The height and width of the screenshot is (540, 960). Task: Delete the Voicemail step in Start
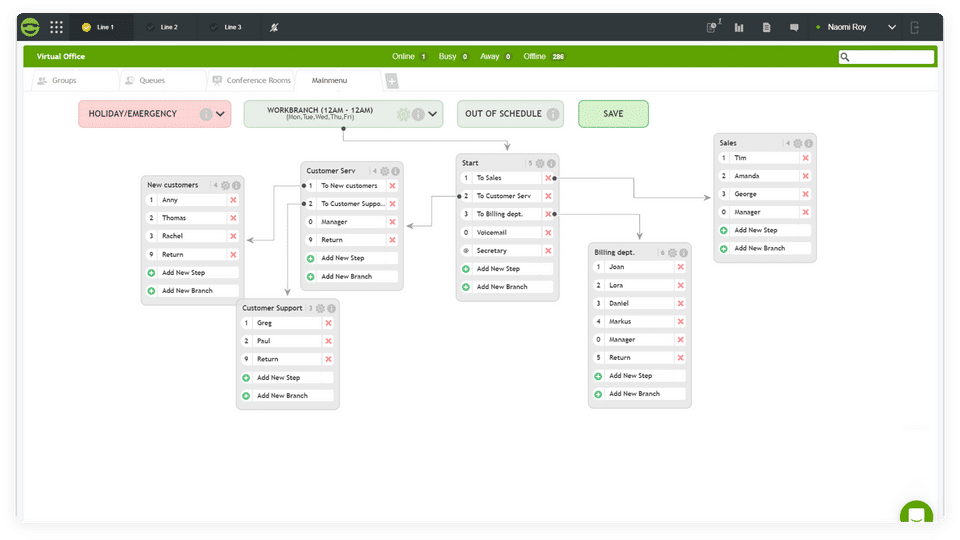[549, 233]
